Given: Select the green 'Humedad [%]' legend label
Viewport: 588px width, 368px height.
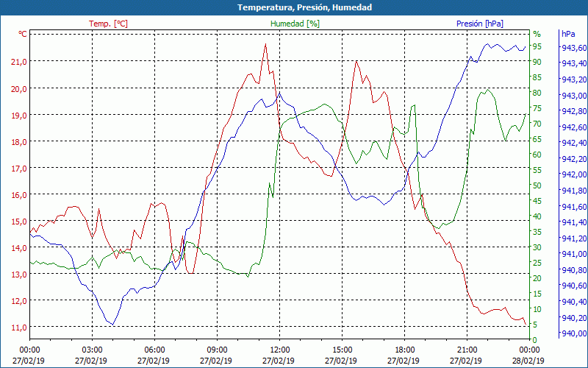Looking at the screenshot, I should 295,24.
